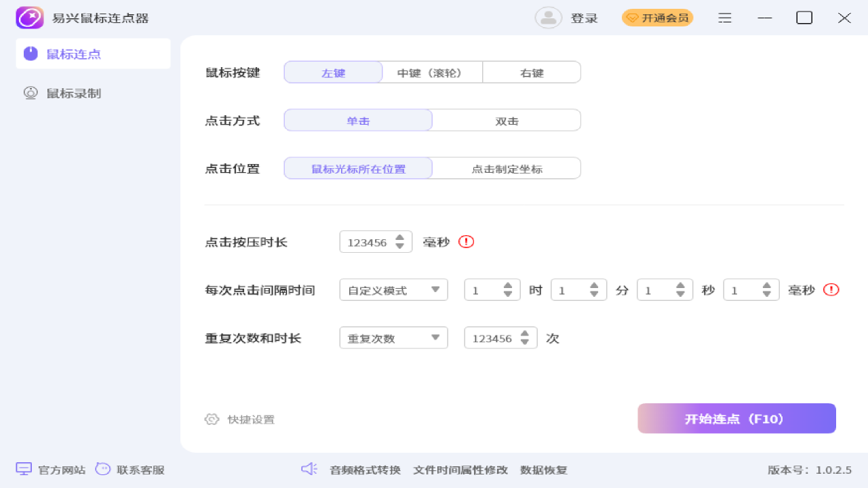This screenshot has height=488, width=868.
Task: Open the 鼠标连点 sidebar panel
Action: point(74,54)
